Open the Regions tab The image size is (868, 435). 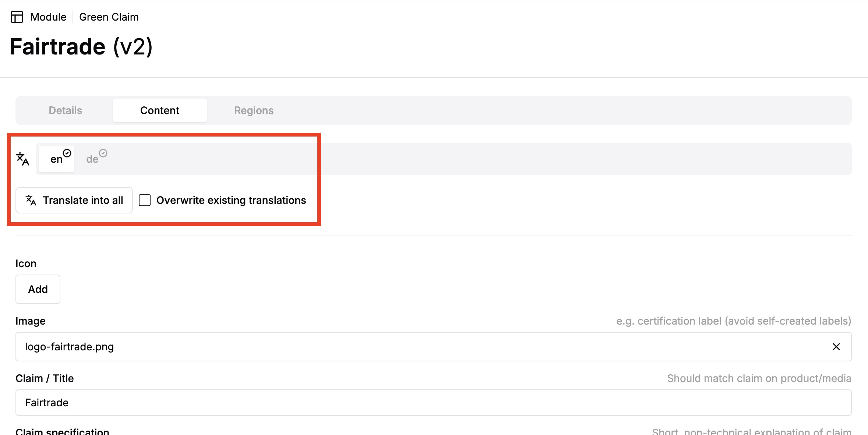tap(254, 110)
